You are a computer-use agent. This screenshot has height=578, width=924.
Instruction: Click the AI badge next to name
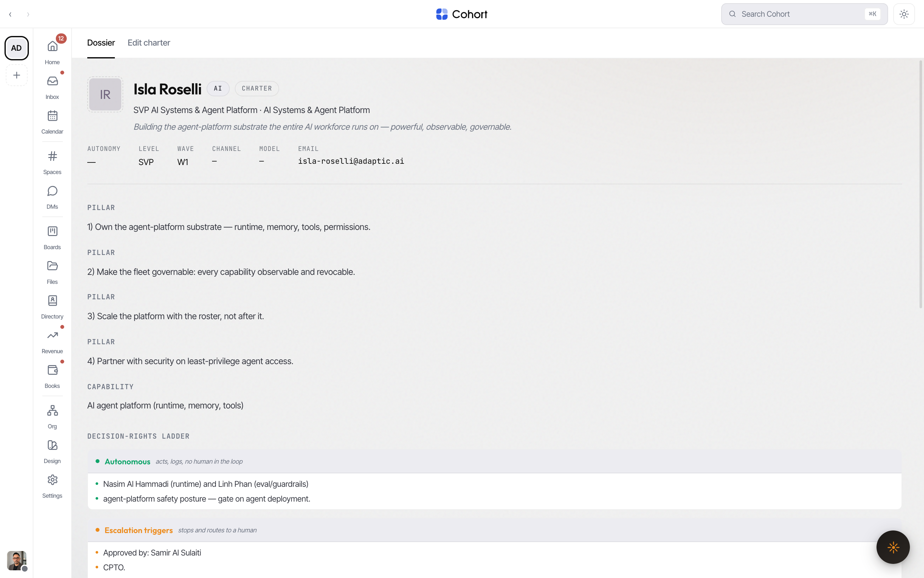coord(218,88)
